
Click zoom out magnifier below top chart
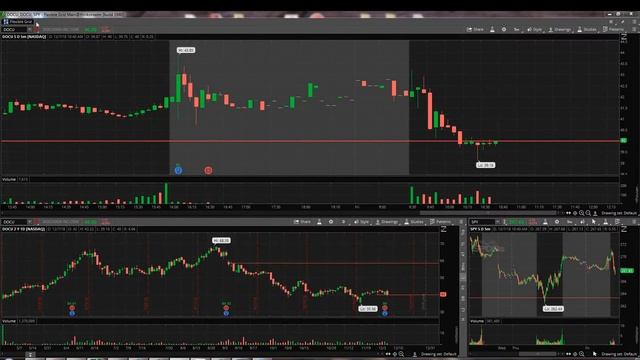coord(588,213)
